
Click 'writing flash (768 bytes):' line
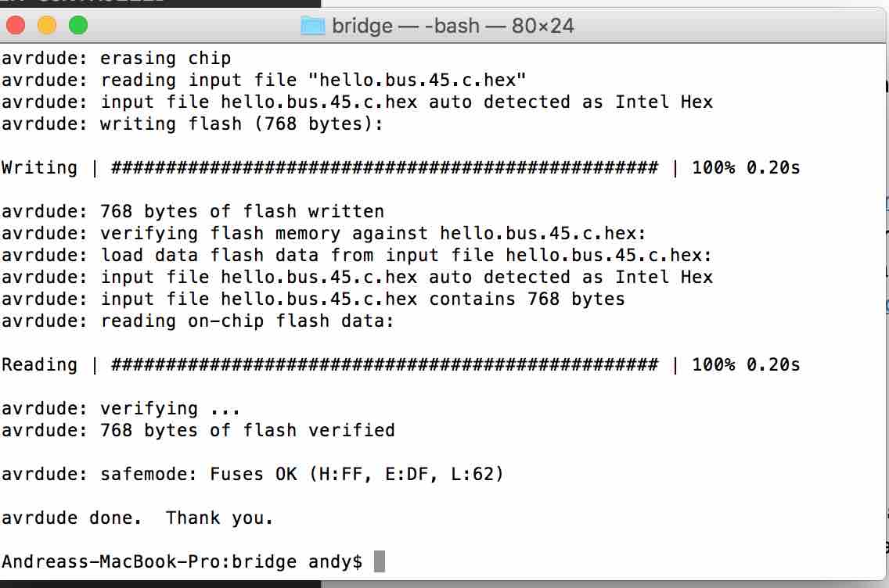242,124
